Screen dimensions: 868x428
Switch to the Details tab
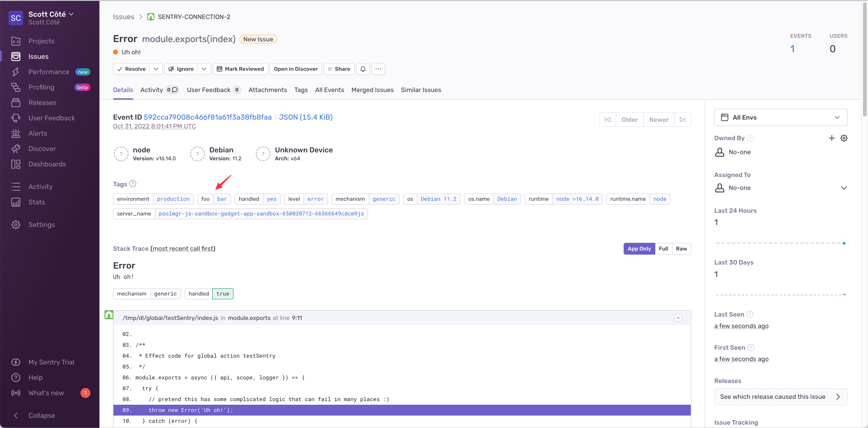(123, 90)
